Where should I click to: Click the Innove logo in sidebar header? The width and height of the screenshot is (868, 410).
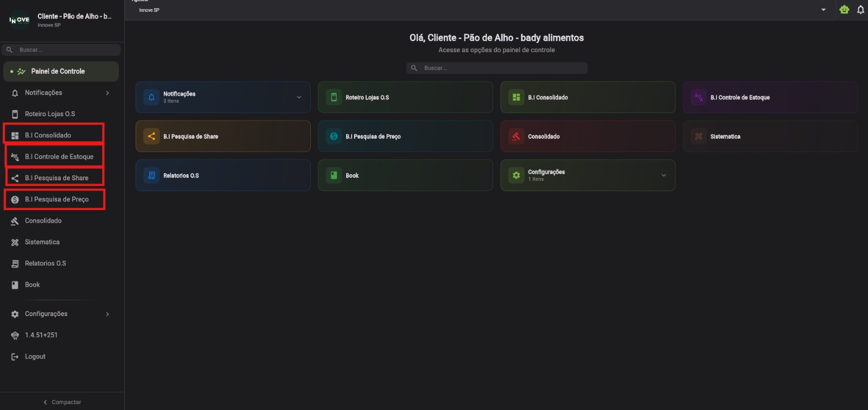coord(20,20)
